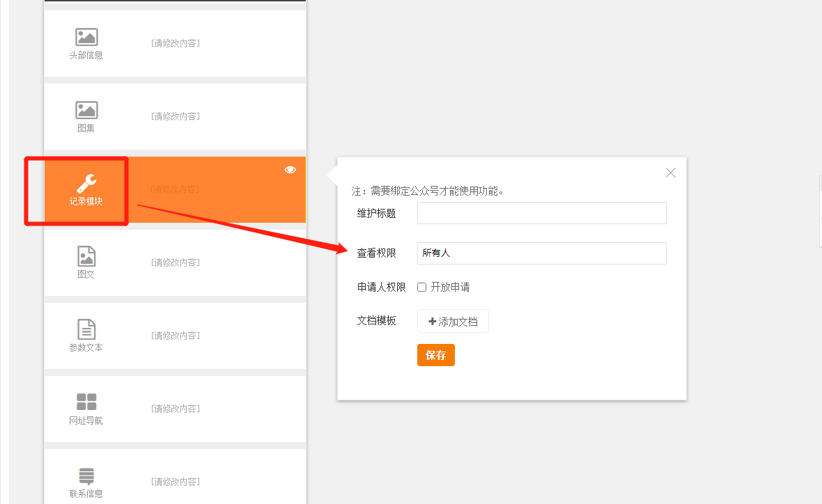Toggle eye visibility on 记录模块 row
Viewport: 822px width, 504px height.
(x=290, y=170)
